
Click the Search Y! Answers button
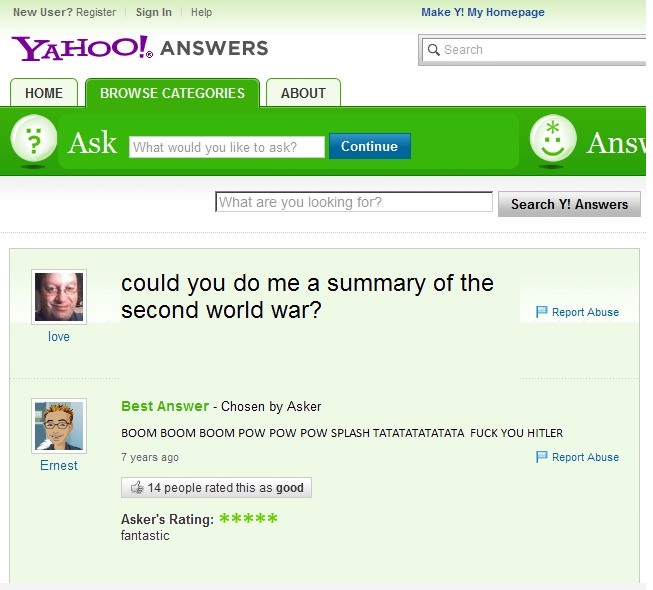tap(569, 204)
